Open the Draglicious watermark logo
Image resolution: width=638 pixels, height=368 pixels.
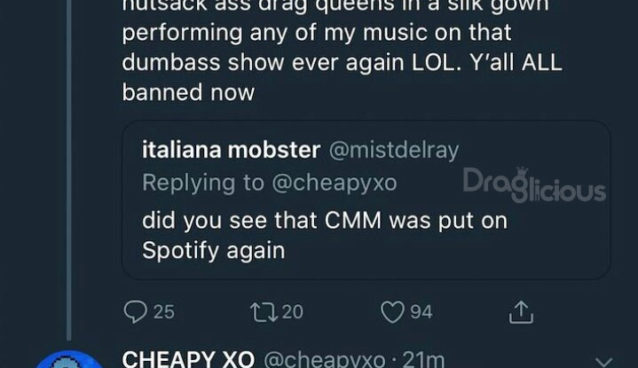534,185
